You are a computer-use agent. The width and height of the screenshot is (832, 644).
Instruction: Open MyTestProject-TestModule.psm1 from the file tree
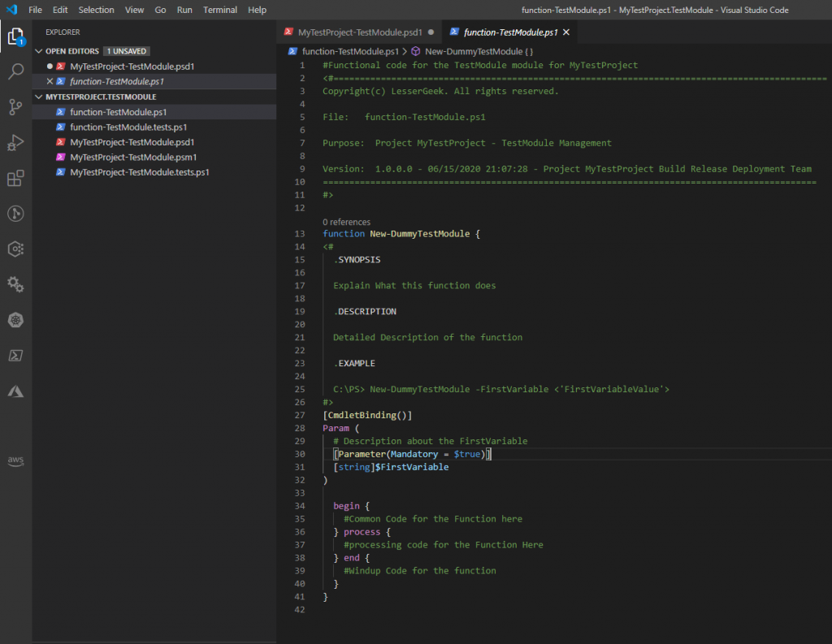coord(133,158)
